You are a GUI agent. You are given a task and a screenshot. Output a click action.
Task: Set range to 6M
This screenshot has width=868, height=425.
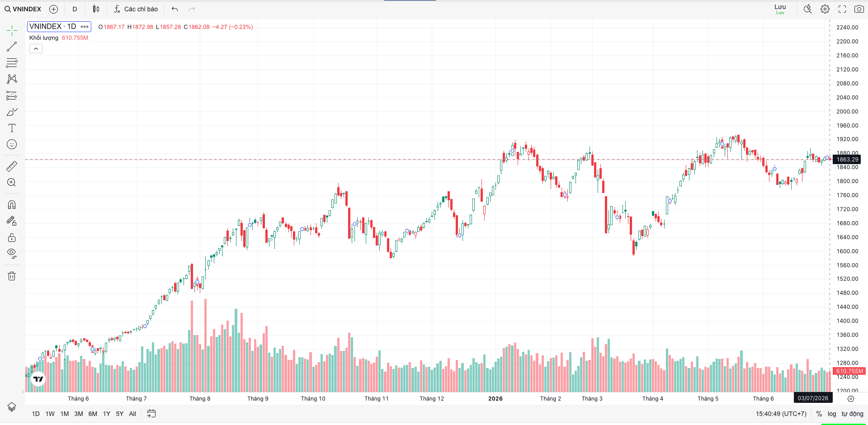[x=93, y=414]
